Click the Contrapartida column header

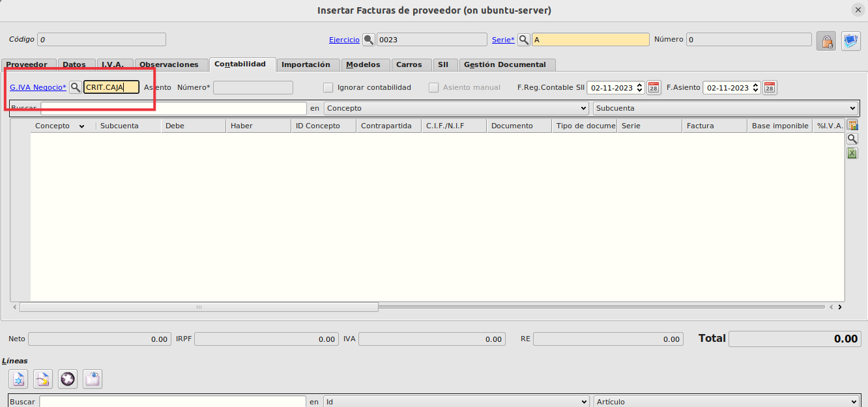pyautogui.click(x=389, y=126)
